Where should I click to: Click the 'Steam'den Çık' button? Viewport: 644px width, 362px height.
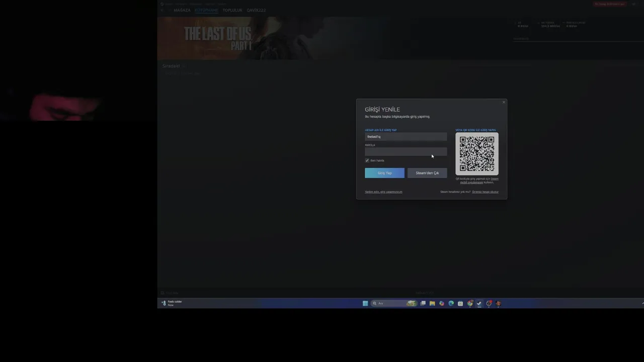[427, 173]
